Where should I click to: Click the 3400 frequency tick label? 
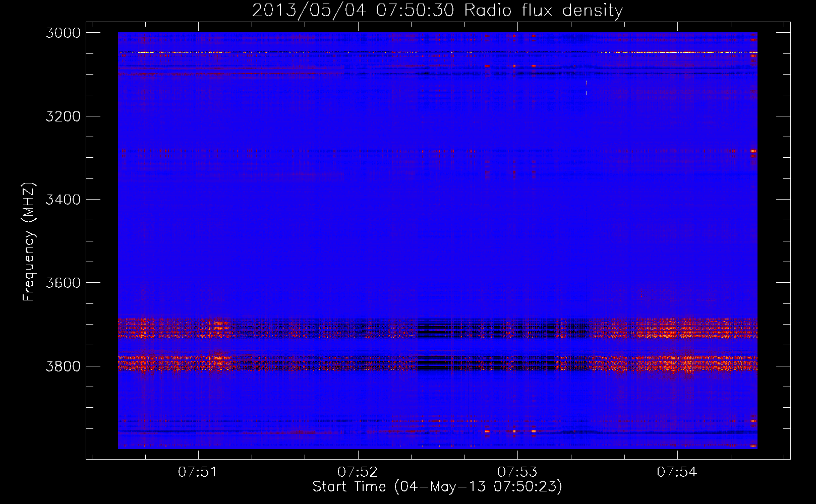coord(63,200)
